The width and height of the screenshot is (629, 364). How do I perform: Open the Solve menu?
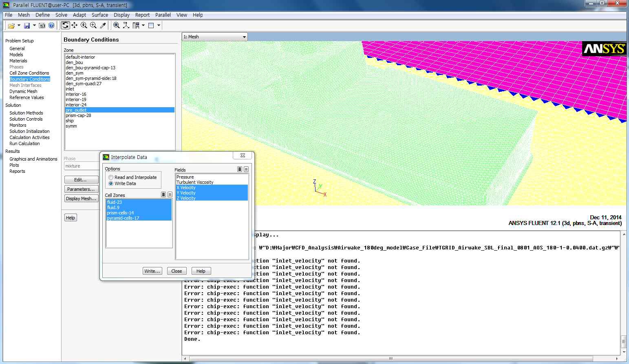coord(61,15)
